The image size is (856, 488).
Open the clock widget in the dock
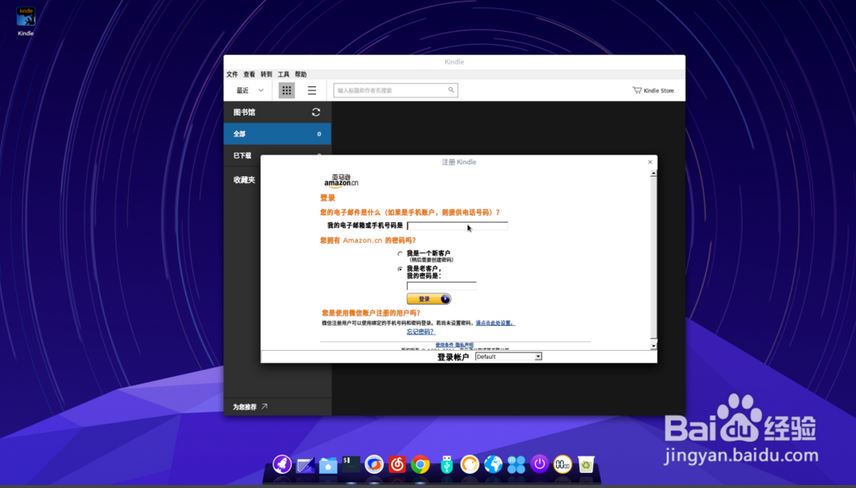pos(562,465)
